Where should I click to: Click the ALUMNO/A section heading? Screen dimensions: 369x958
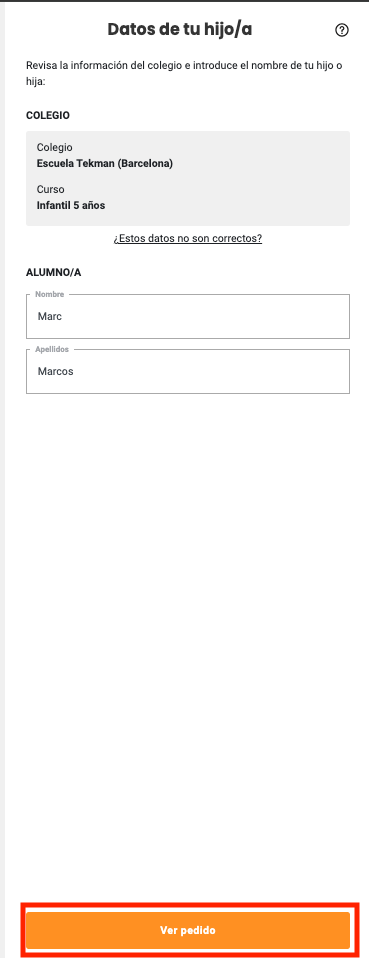pos(54,272)
